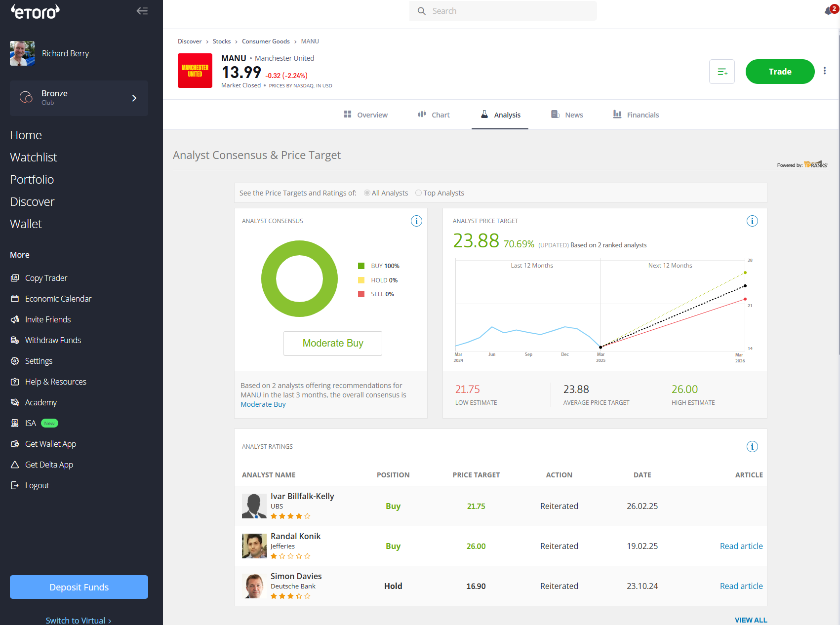The image size is (840, 625).
Task: Switch to the Overview tab
Action: click(x=365, y=115)
